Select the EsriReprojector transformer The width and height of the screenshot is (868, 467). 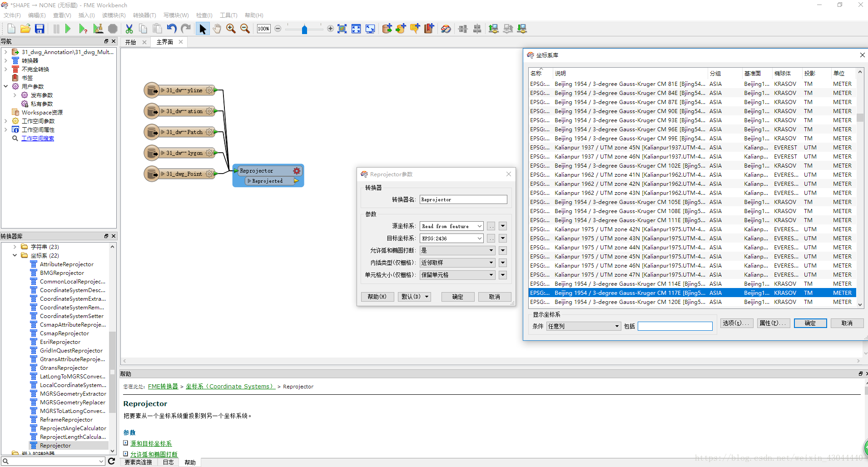coord(60,342)
